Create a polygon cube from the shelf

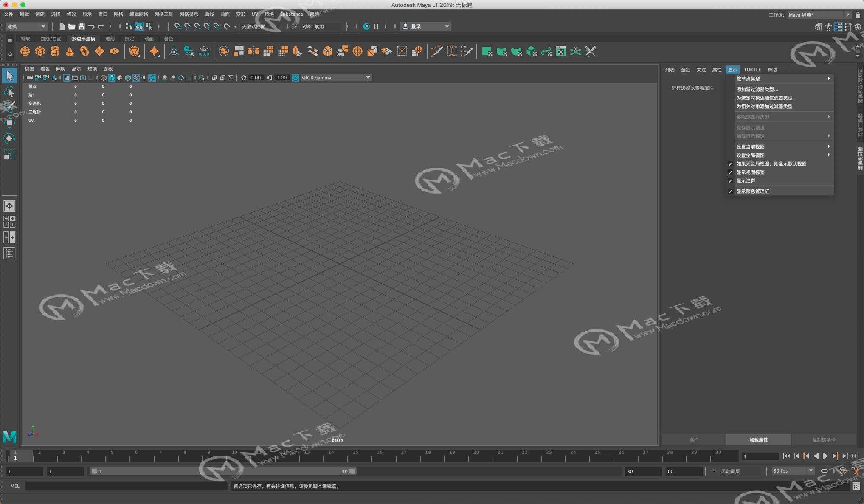(x=40, y=51)
